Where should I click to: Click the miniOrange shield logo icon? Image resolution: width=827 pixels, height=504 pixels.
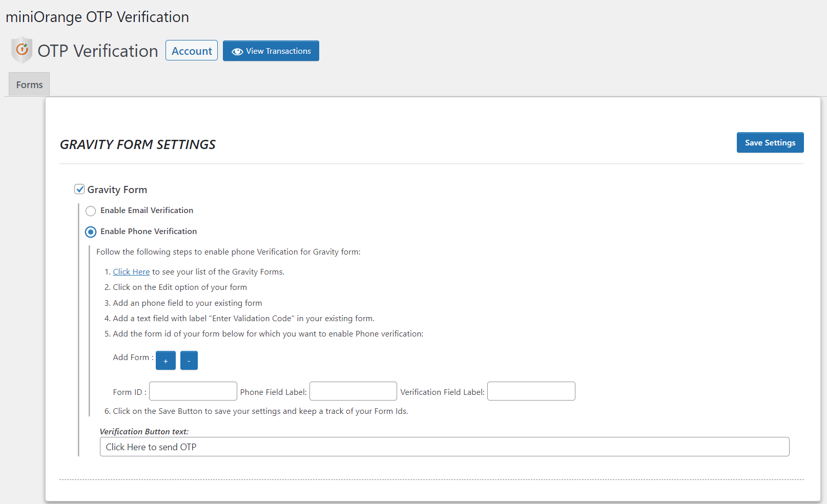(22, 50)
